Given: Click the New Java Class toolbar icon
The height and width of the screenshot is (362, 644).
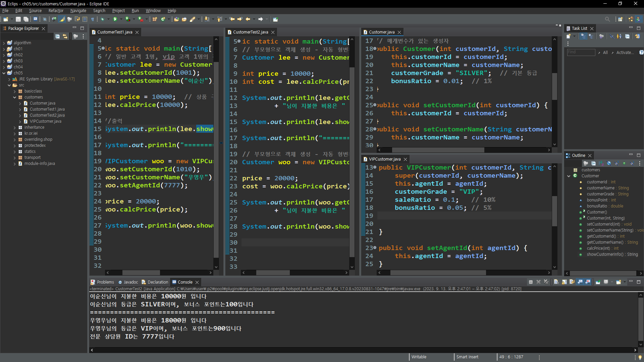Looking at the screenshot, I should coord(163,19).
